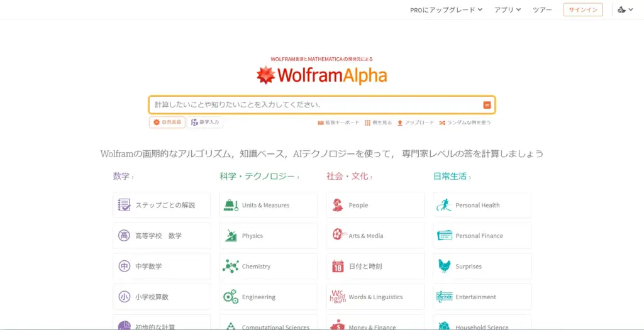Click the WolframAlpha logo
Viewport: 644px width, 330px height.
321,75
